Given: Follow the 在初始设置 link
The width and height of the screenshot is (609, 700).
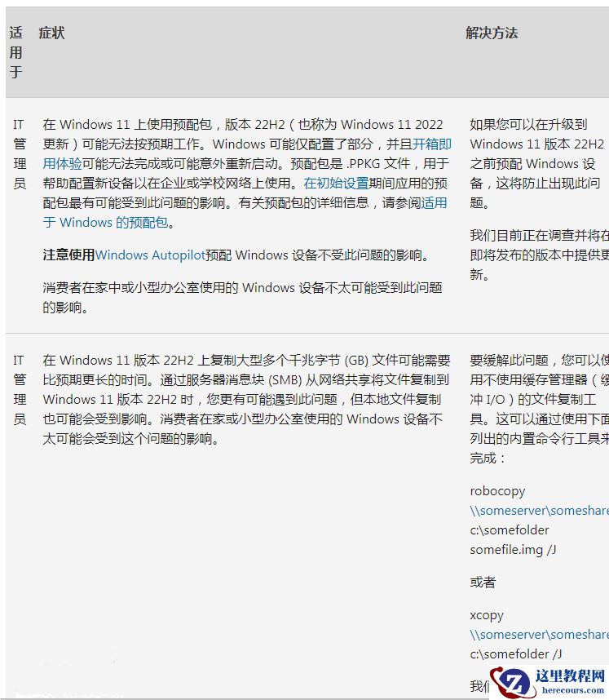Looking at the screenshot, I should tap(336, 184).
